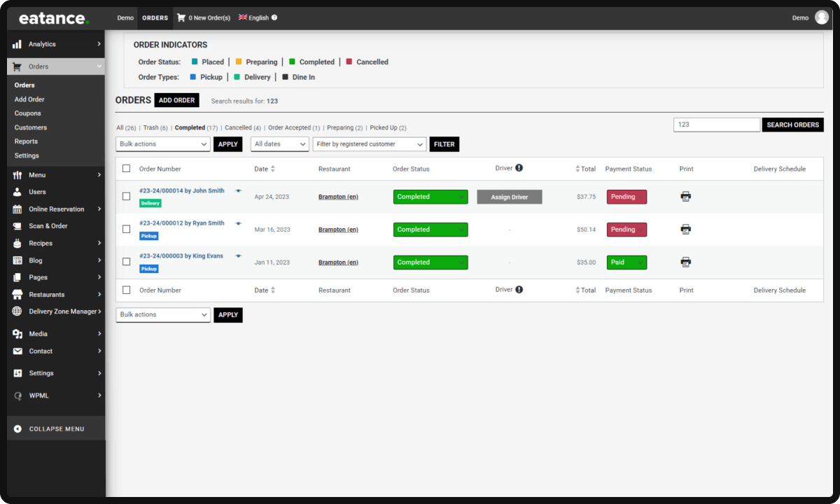Viewport: 840px width, 504px height.
Task: View Ryan Smith order via eye icon
Action: [238, 223]
